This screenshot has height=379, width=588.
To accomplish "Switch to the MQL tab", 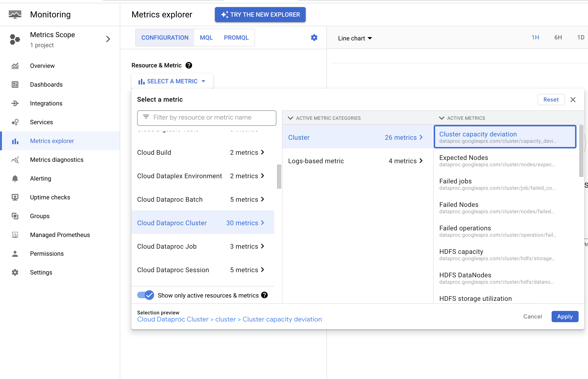I will (206, 38).
